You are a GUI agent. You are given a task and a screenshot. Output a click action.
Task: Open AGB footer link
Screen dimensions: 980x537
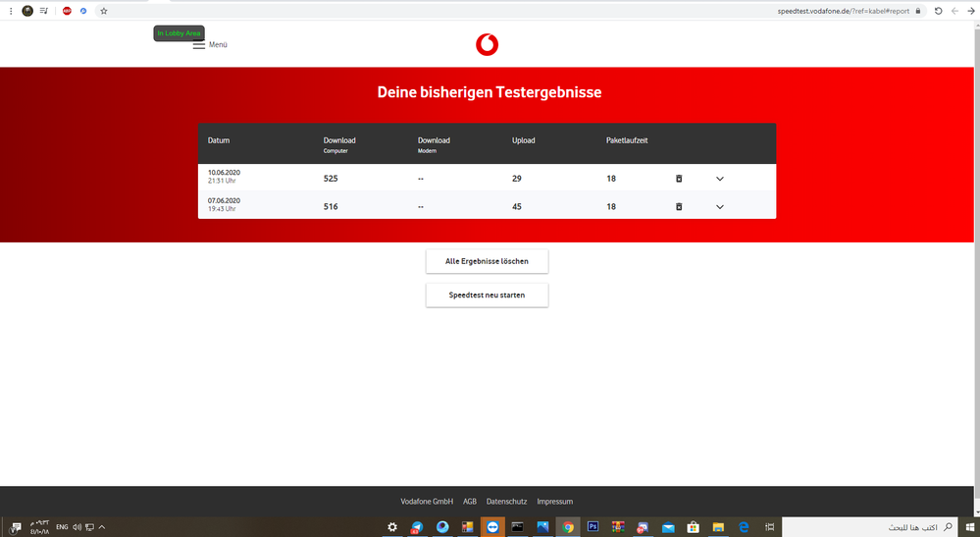pos(470,502)
